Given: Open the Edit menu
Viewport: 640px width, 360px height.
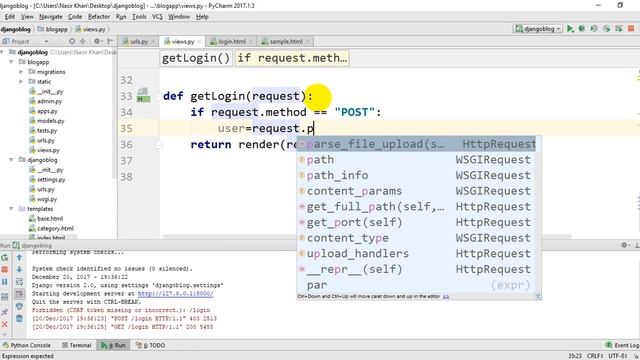Looking at the screenshot, I should (9, 17).
